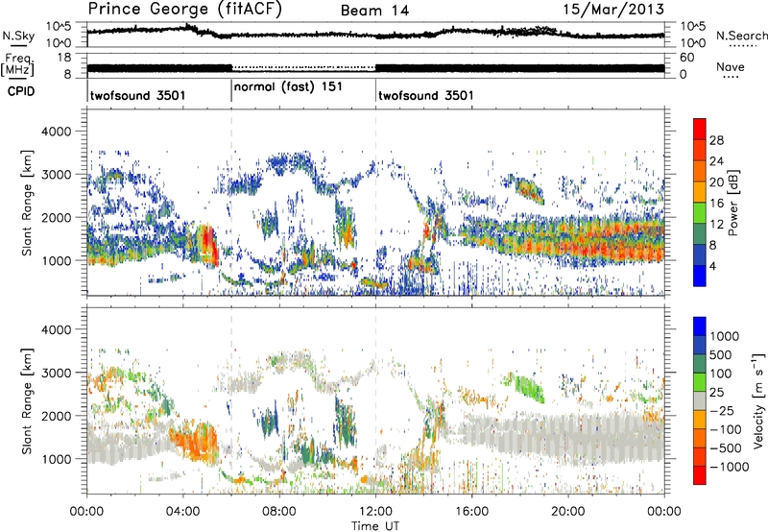This screenshot has width=768, height=532.
Task: Click the '4000' range tick on the power panel
Action: click(56, 132)
